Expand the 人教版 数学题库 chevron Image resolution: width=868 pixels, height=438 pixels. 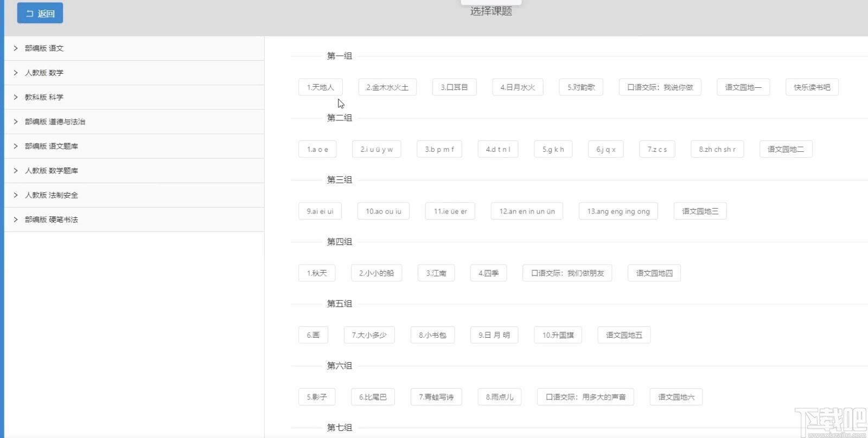coord(16,170)
